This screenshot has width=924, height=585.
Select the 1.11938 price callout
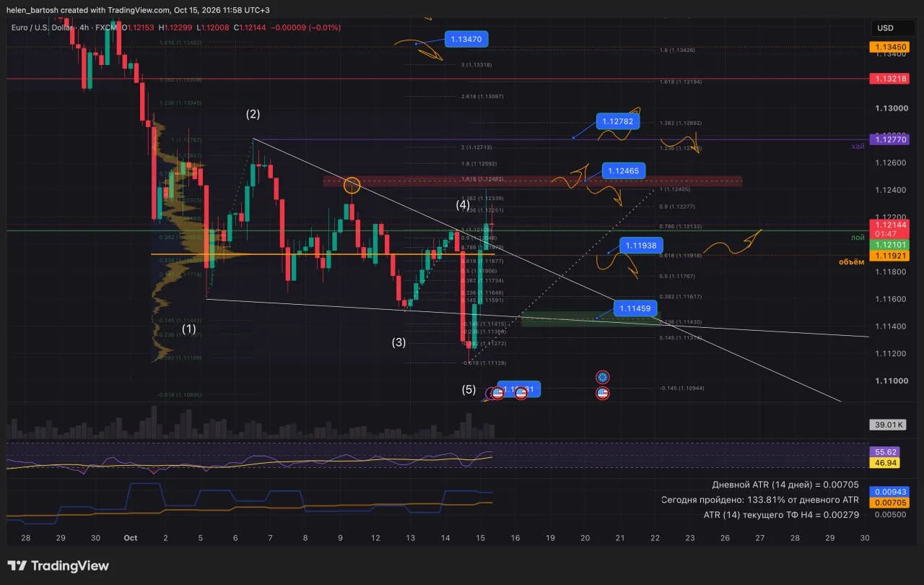pos(641,246)
